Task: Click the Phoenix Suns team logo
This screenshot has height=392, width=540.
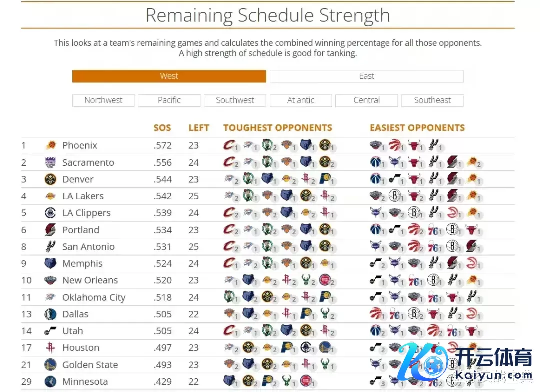Action: tap(51, 146)
